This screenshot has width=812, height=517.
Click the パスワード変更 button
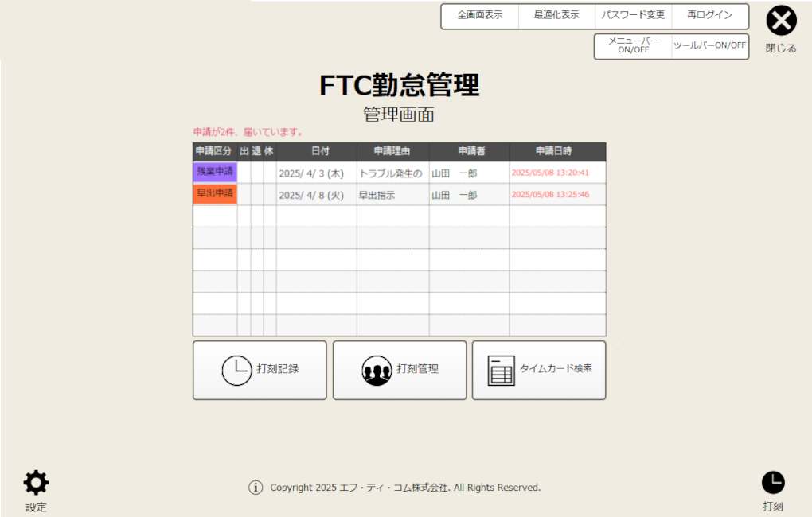coord(633,16)
